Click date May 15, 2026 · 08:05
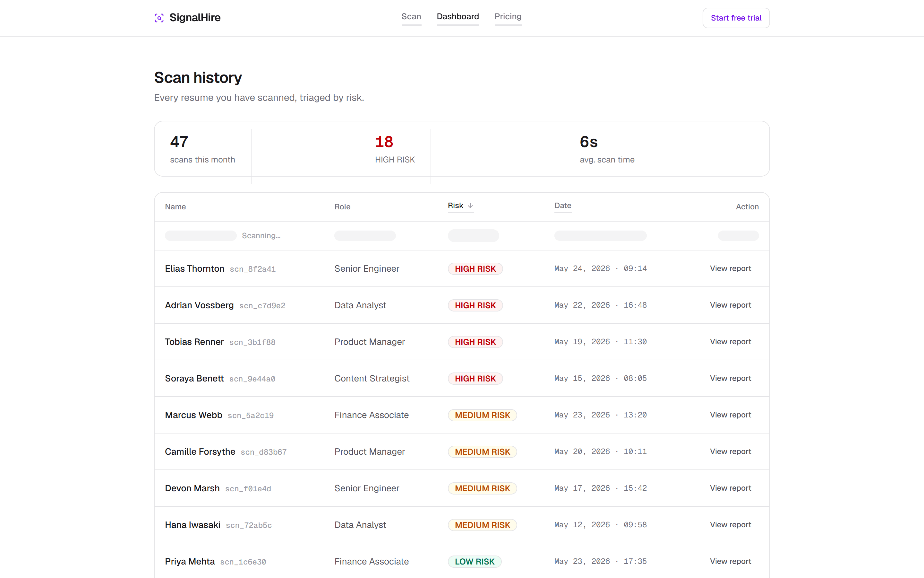This screenshot has width=924, height=578. (601, 378)
